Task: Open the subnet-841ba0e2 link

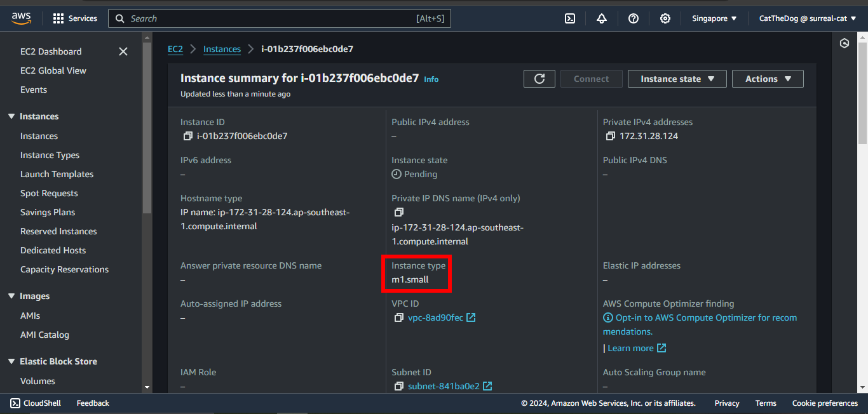Action: pos(444,386)
